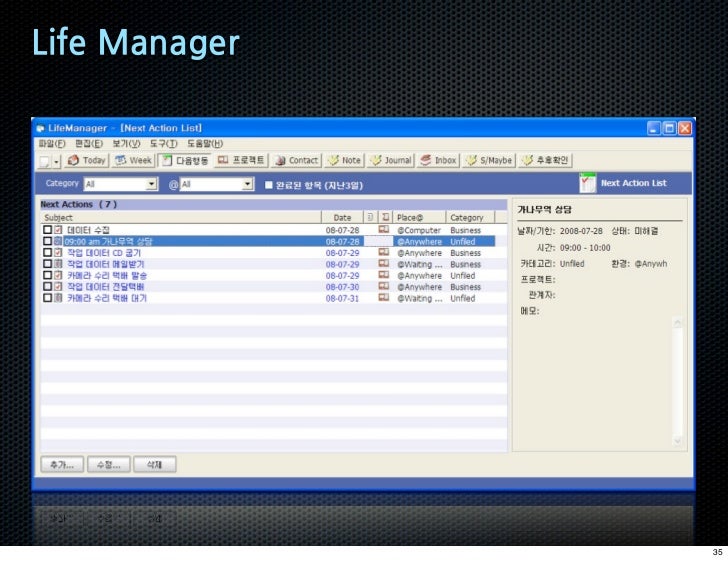
Task: Click the 추가... button
Action: click(62, 464)
